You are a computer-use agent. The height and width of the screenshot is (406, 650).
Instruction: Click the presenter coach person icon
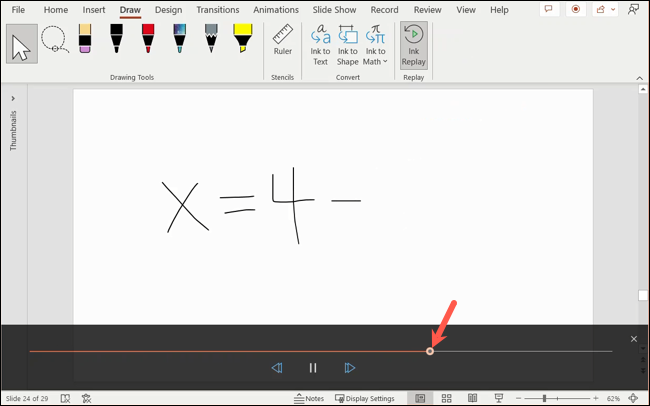coord(633,9)
